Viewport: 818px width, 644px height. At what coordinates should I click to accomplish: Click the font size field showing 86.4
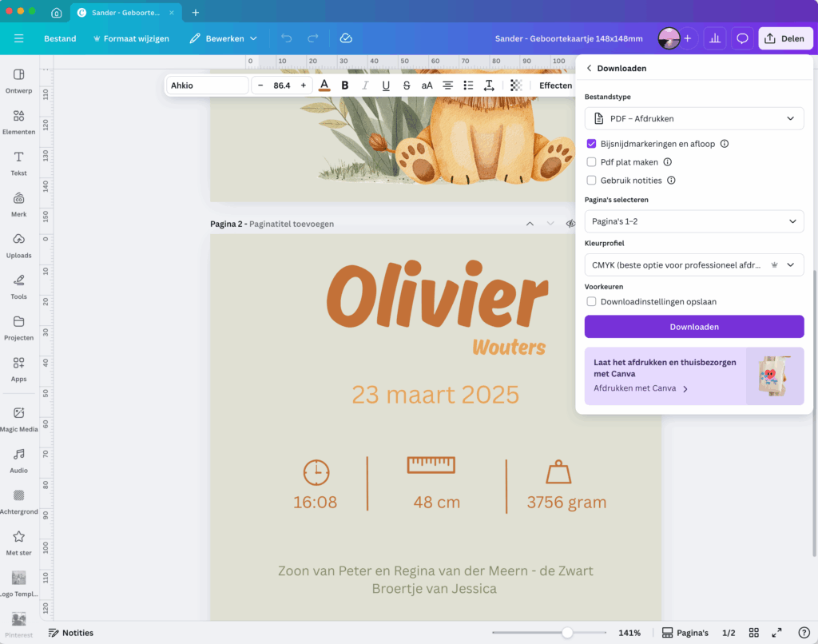pos(281,85)
